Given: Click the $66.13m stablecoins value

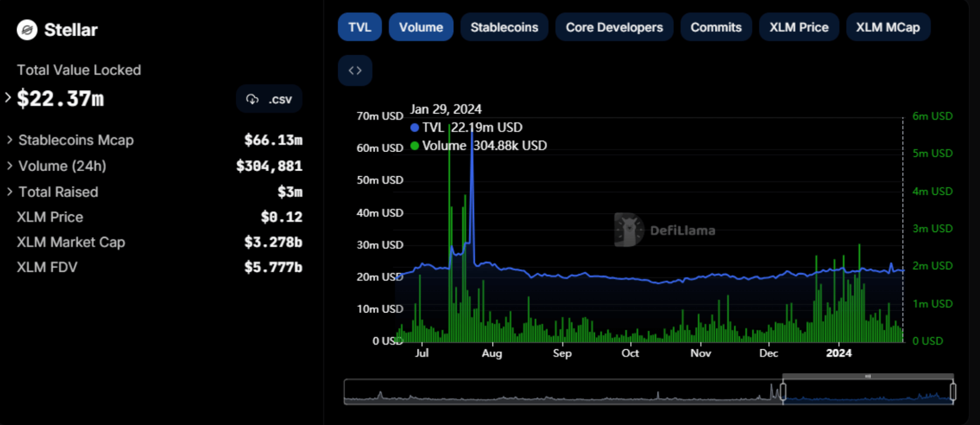Looking at the screenshot, I should 273,140.
